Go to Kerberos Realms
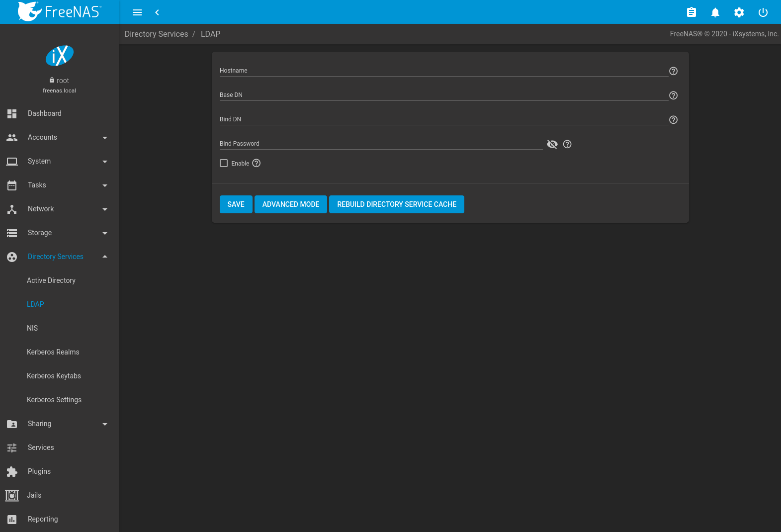 53,352
